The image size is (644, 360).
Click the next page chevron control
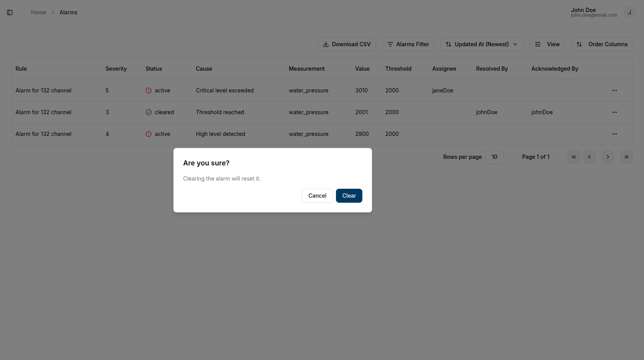(x=608, y=157)
